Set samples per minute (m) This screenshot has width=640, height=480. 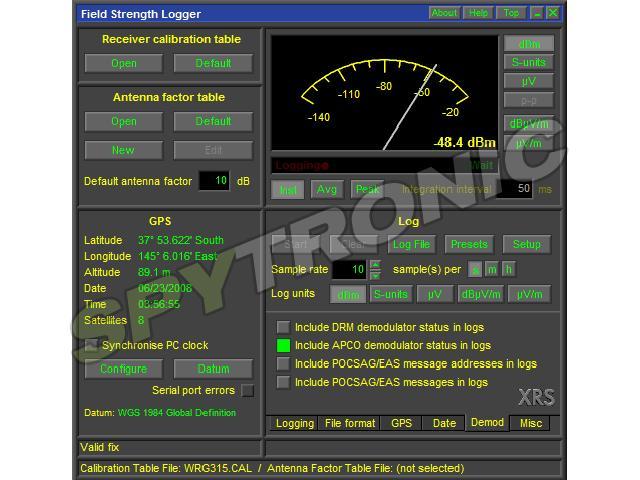pyautogui.click(x=492, y=269)
